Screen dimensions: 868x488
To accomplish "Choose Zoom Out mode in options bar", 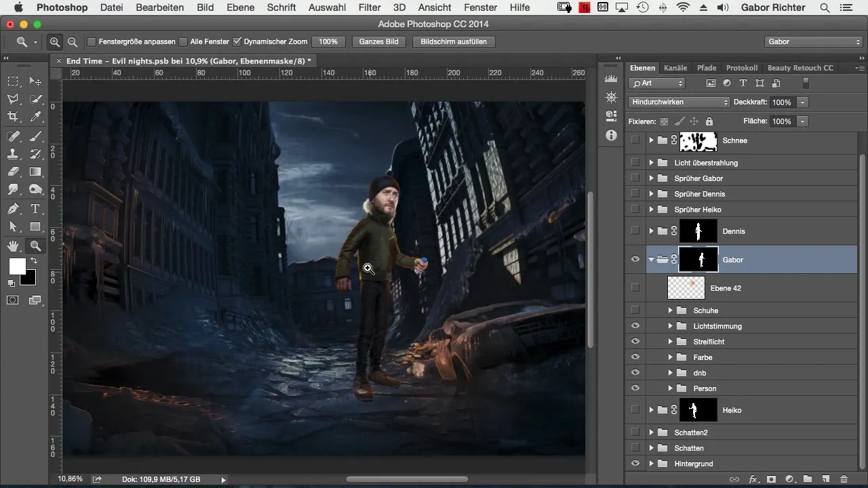I will point(72,41).
